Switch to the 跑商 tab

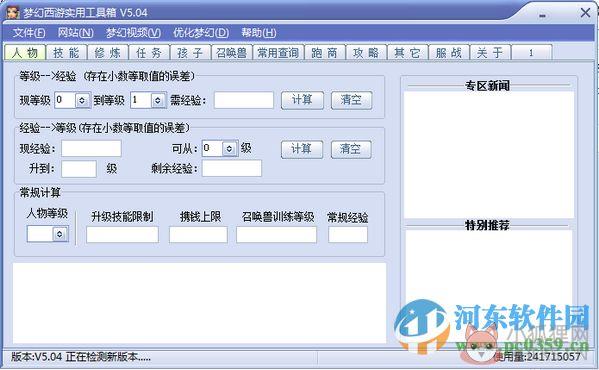(x=325, y=53)
